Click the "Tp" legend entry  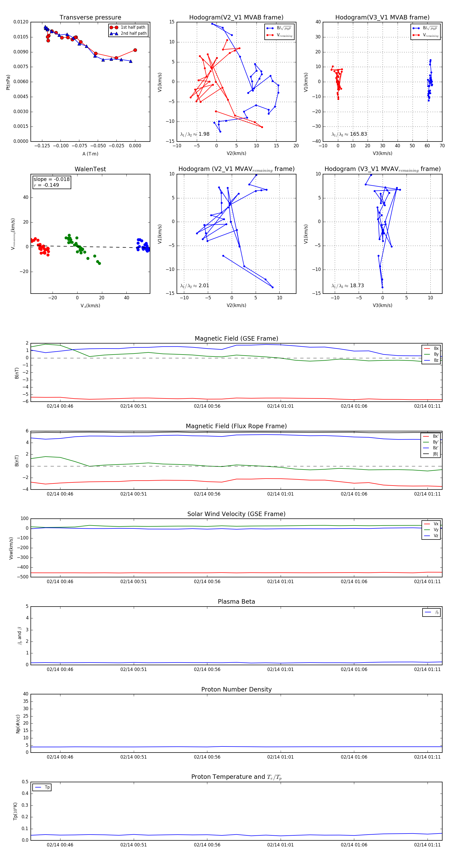(x=42, y=787)
